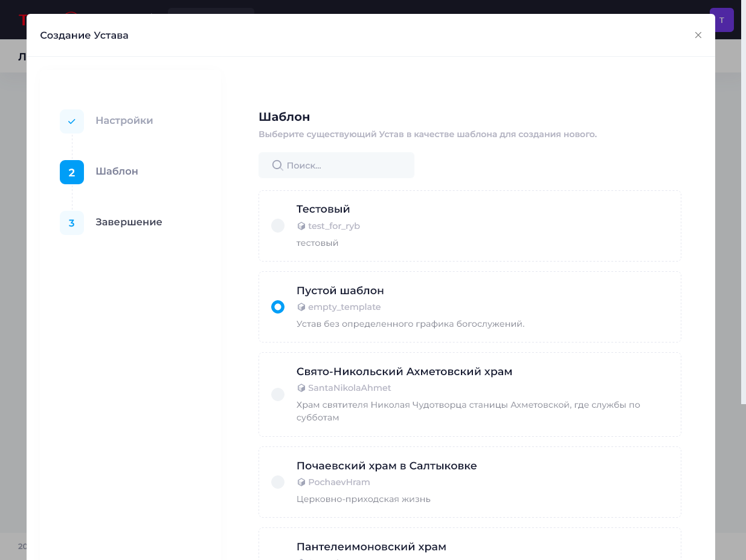
Task: Click cube icon beside SantaNikolaAhmet
Action: pos(301,388)
